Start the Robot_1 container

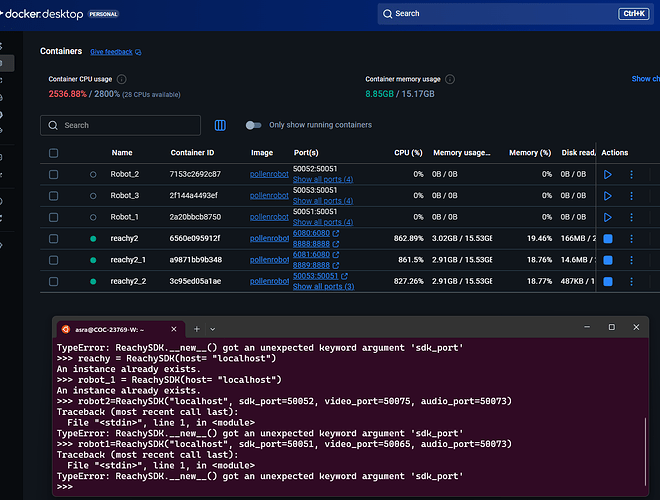[x=608, y=217]
